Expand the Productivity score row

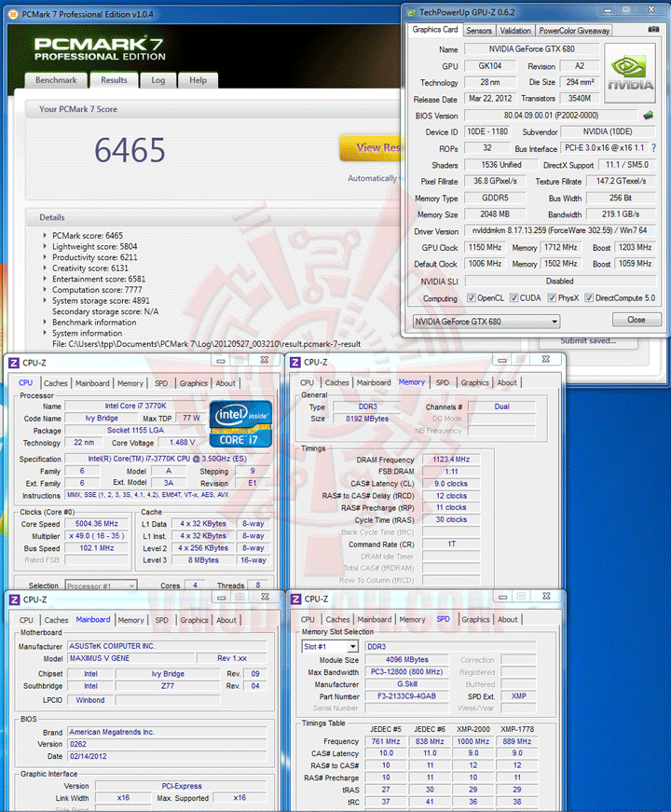tap(45, 257)
